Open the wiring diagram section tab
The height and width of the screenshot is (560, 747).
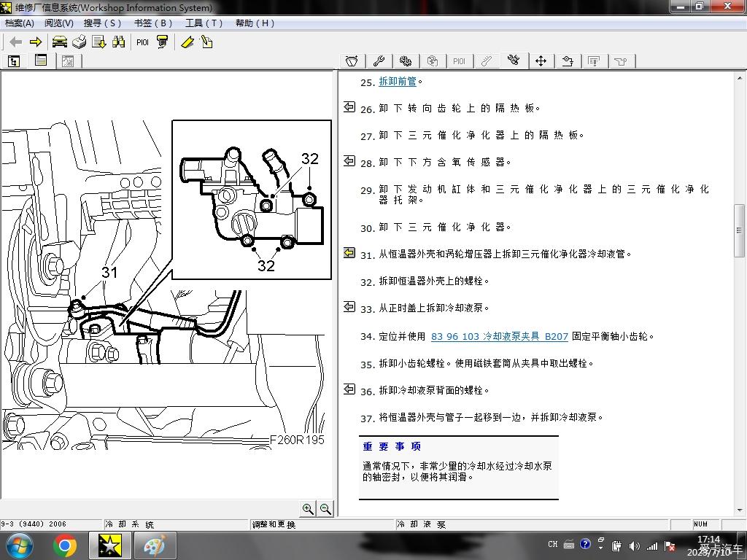(x=568, y=61)
